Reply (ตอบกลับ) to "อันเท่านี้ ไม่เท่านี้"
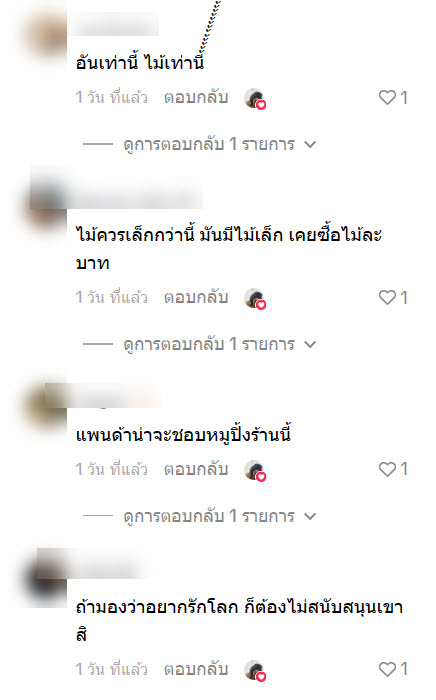436x700 pixels. 196,97
